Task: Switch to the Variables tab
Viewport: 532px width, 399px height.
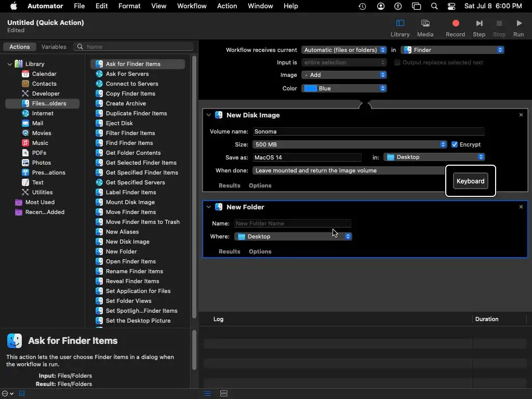Action: pos(54,47)
